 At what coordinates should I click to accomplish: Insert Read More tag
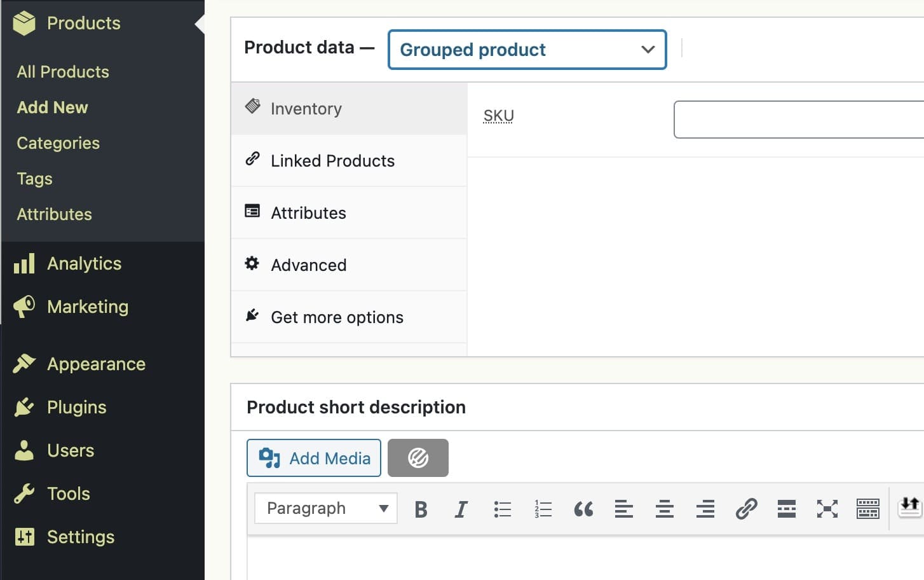[787, 509]
